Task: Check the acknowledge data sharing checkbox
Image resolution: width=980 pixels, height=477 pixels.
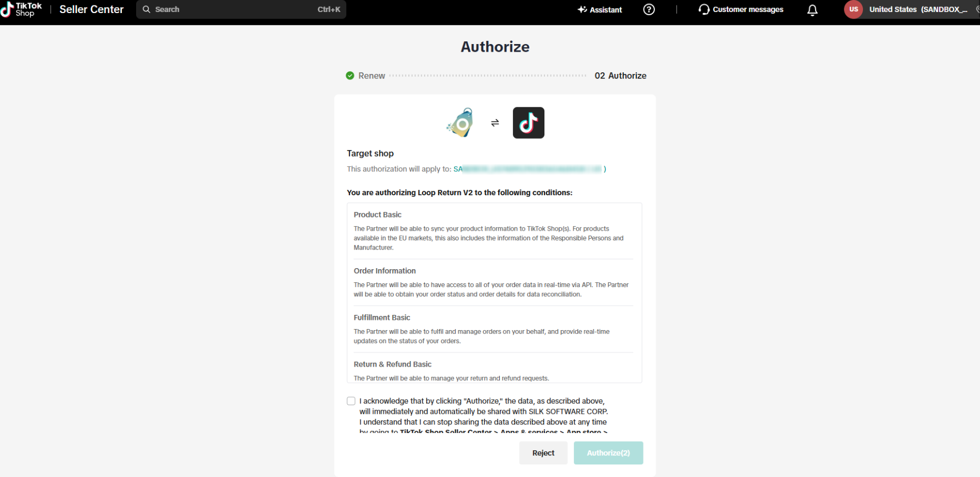Action: (x=351, y=401)
